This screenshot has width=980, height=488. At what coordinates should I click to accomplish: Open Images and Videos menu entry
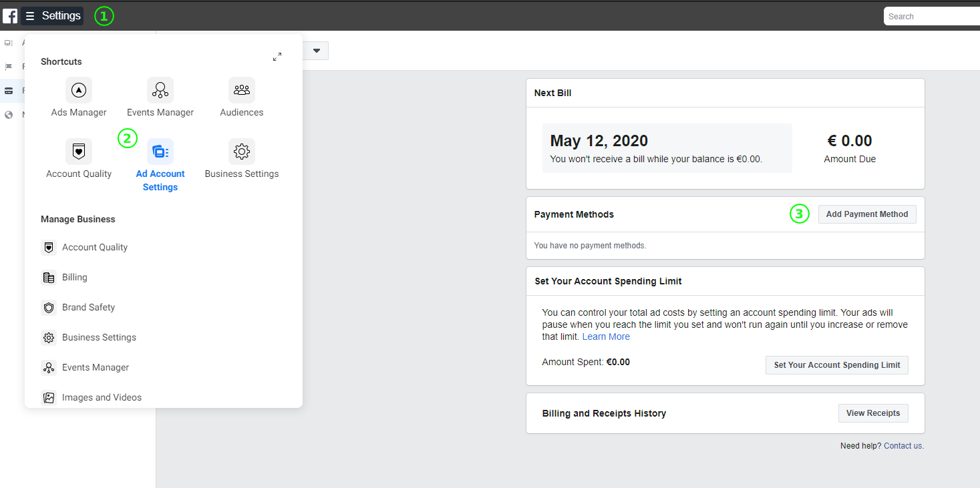pos(102,397)
